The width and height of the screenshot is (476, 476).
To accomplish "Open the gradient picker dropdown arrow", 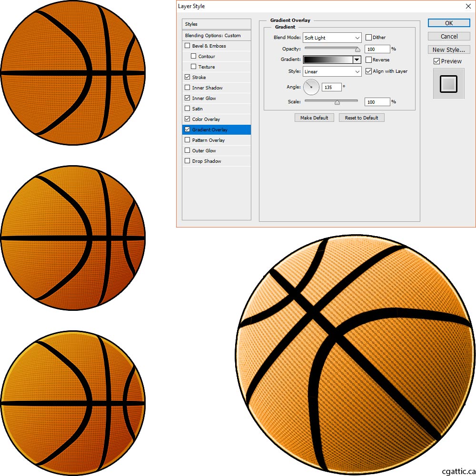I will coord(357,59).
